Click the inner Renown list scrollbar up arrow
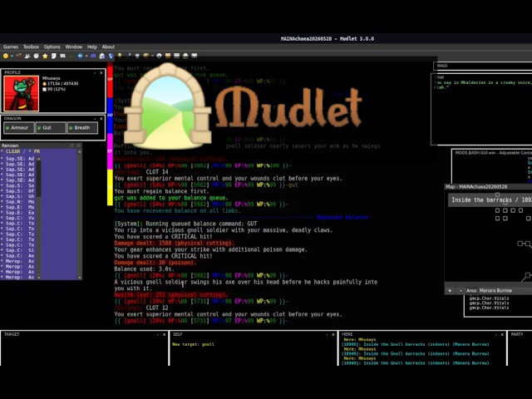Viewport: 532px width, 399px height. [38, 159]
